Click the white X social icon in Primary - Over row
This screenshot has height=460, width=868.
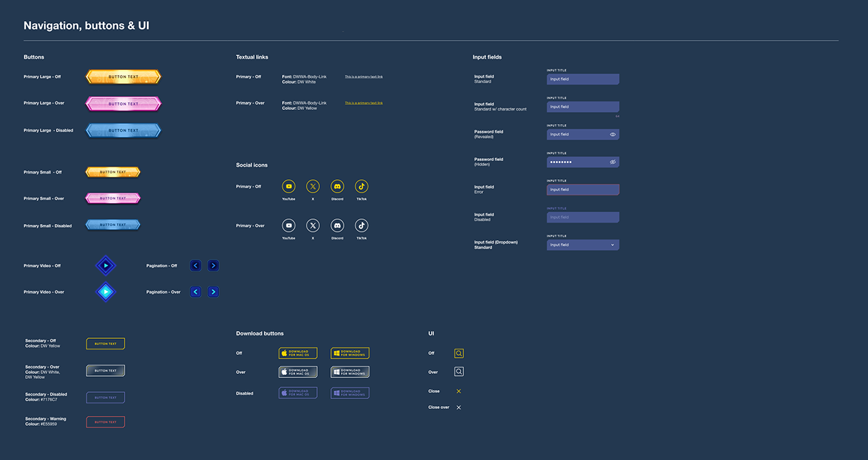pos(313,225)
